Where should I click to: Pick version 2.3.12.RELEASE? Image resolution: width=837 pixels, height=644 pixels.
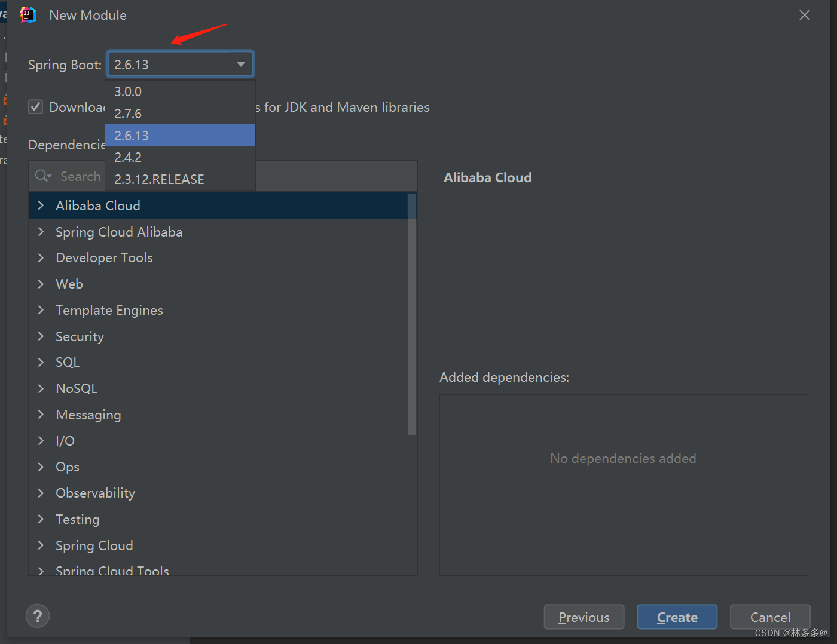[180, 179]
